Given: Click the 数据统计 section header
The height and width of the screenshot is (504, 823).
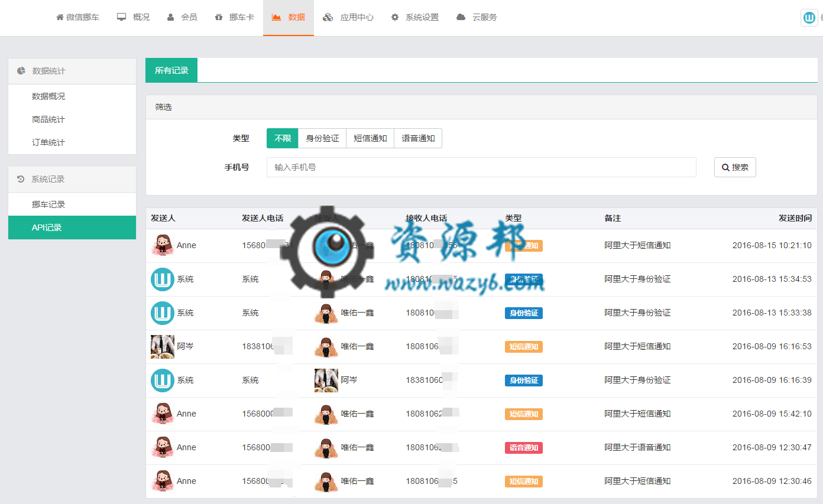Looking at the screenshot, I should click(72, 71).
